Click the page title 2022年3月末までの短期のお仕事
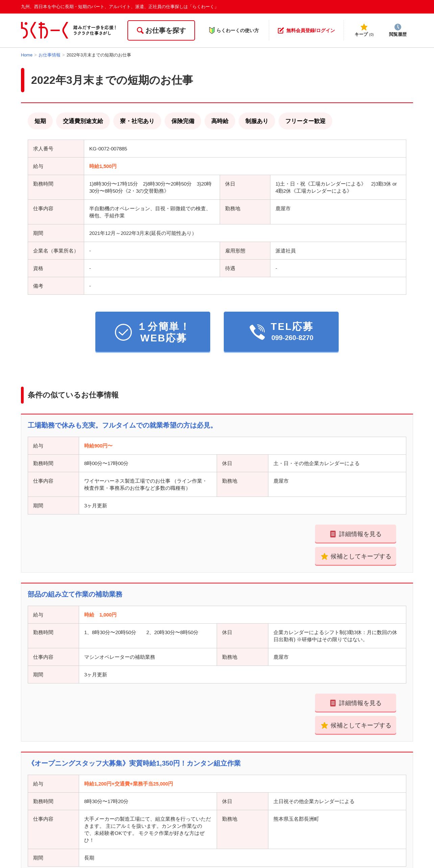The width and height of the screenshot is (434, 868). (x=112, y=80)
